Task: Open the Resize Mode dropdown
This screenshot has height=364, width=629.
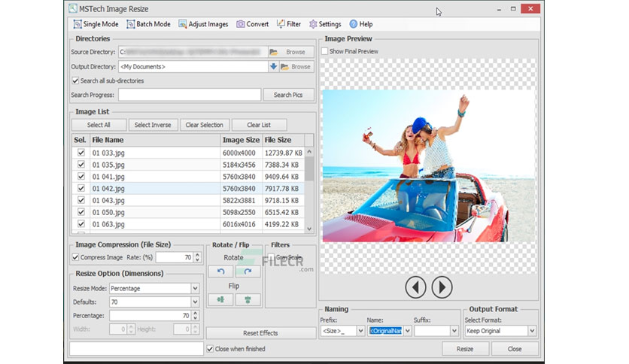Action: tap(195, 288)
